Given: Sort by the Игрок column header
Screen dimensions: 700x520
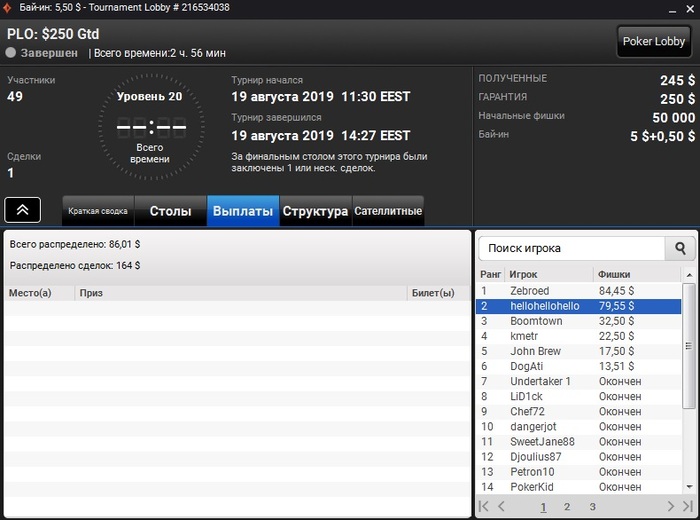Looking at the screenshot, I should coord(548,275).
